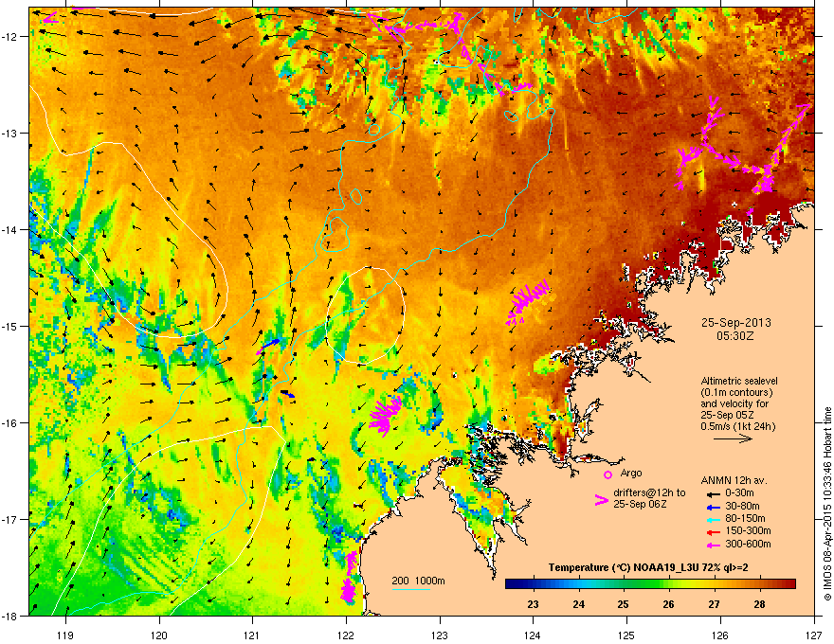Click the '80-150m' depth label

coord(745,519)
